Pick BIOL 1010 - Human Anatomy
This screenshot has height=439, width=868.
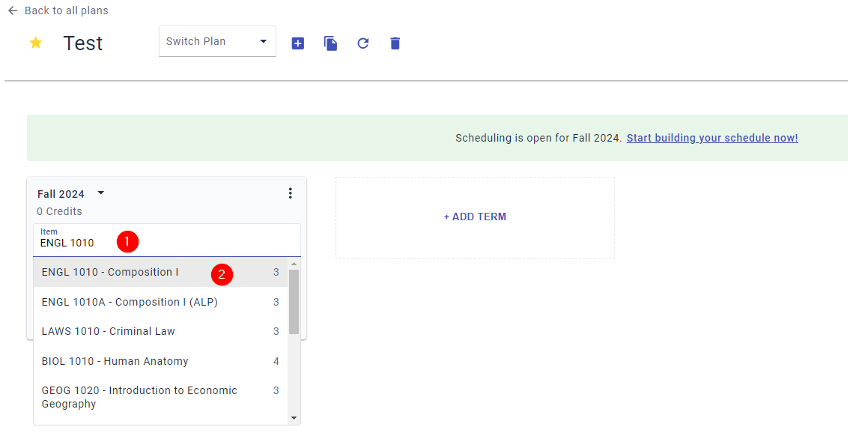115,361
